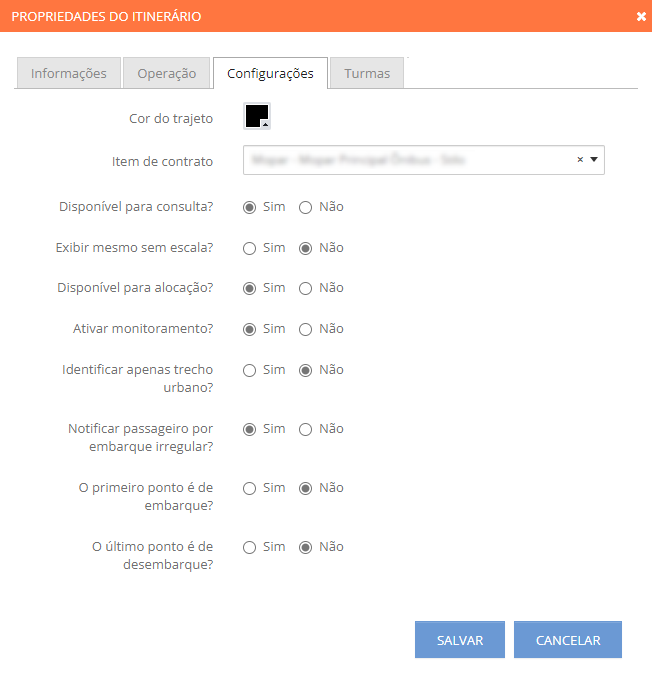Click the CANCELAR button
This screenshot has height=684, width=652.
pyautogui.click(x=568, y=640)
